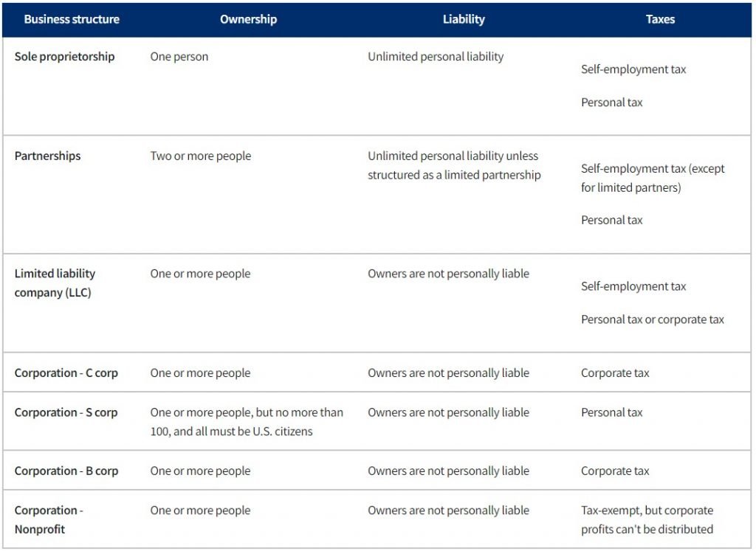Click the Business structure column header
The width and height of the screenshot is (756, 551).
72,20
